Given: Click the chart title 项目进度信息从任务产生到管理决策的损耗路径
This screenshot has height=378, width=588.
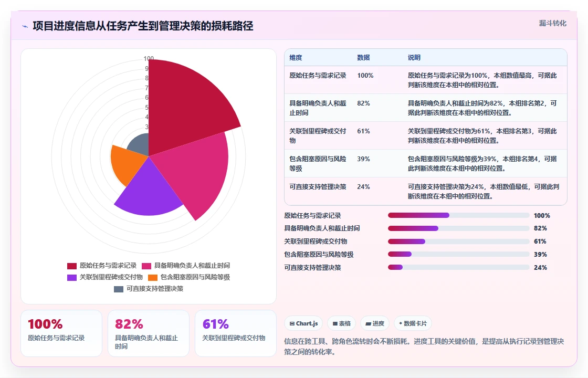Looking at the screenshot, I should (x=143, y=26).
